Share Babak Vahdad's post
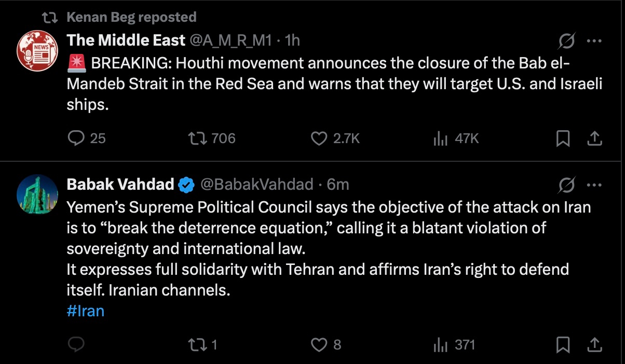This screenshot has height=364, width=625. (594, 344)
